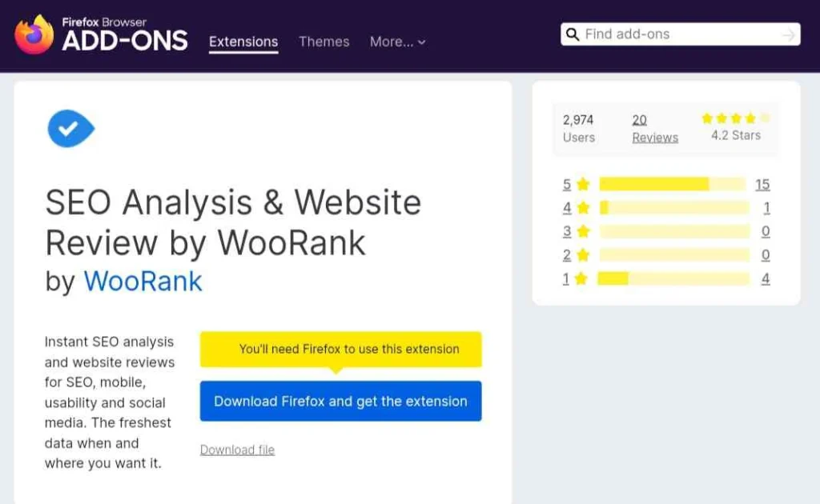Click the 4.2 star rating stars
820x504 pixels.
tap(736, 118)
